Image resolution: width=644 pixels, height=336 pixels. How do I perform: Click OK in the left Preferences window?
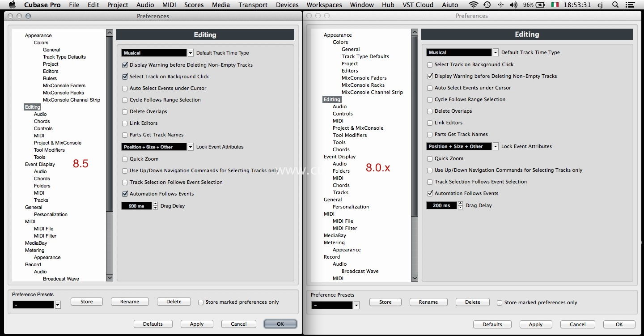click(x=280, y=324)
